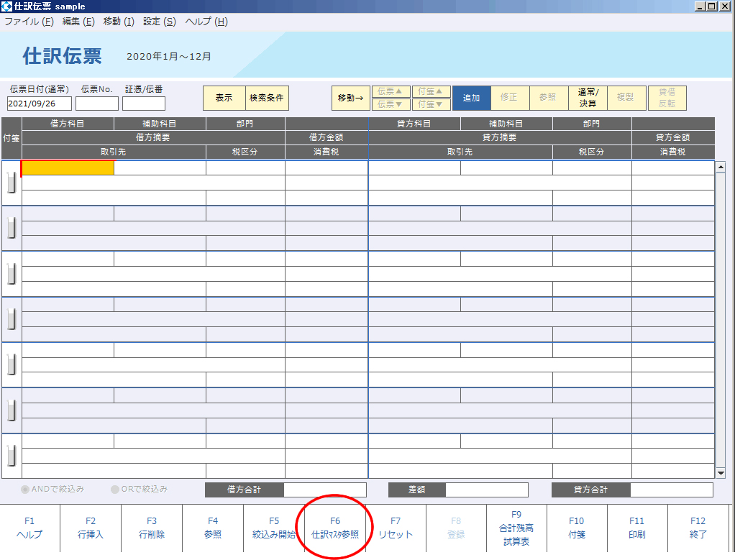735x560 pixels.
Task: Click the 複製 button
Action: click(x=626, y=98)
